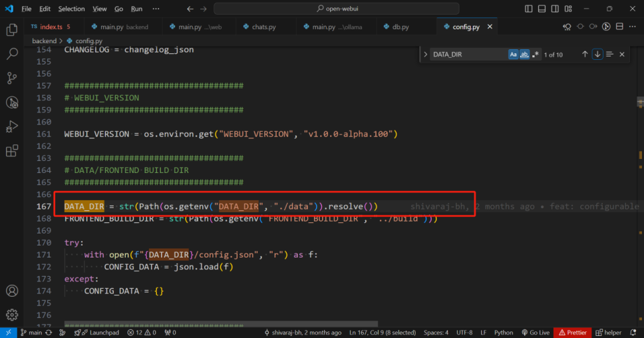The width and height of the screenshot is (644, 338).
Task: Change the LF end of line sequence
Action: pos(484,333)
